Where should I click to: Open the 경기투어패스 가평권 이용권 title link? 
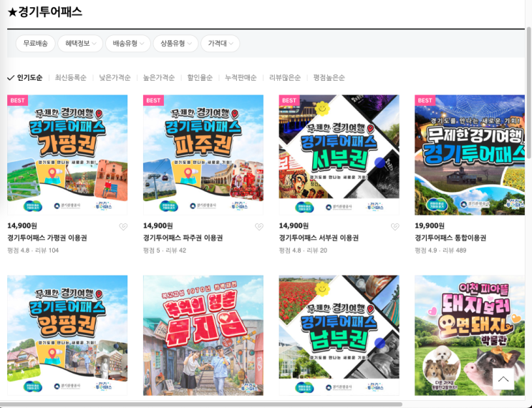[x=47, y=238]
